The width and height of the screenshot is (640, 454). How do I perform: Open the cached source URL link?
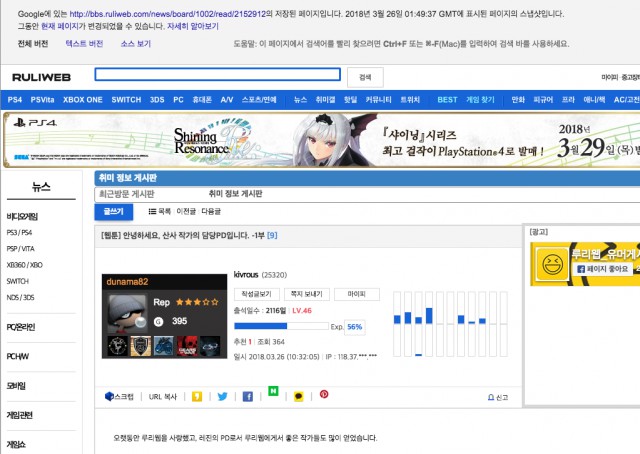(168, 14)
